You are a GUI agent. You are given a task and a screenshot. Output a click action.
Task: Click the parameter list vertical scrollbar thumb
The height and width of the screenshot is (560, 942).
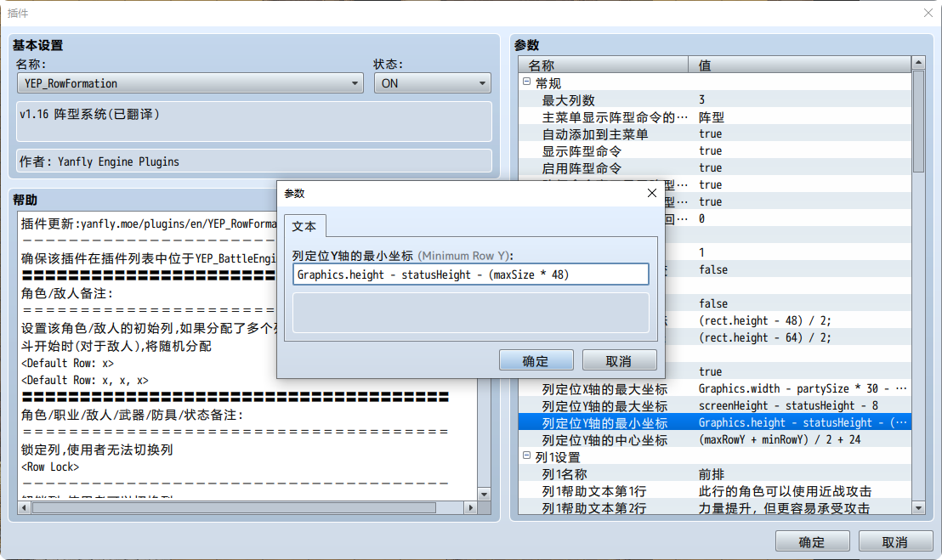pyautogui.click(x=918, y=122)
